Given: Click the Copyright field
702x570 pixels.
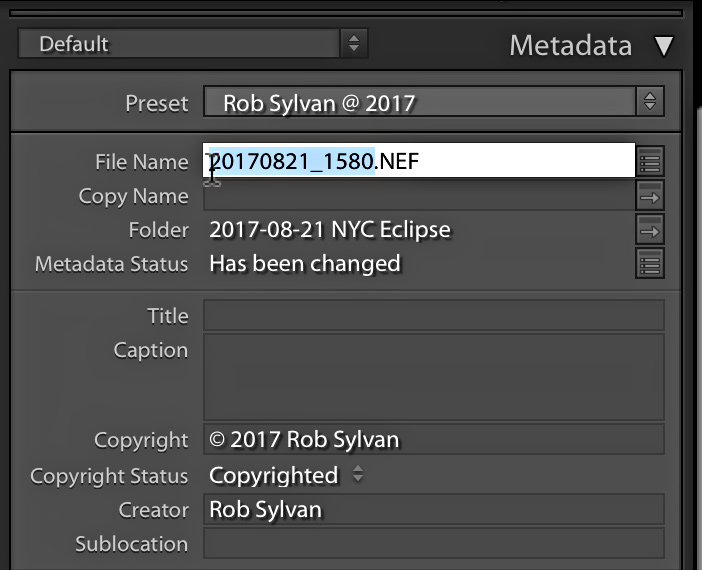Looking at the screenshot, I should point(434,439).
